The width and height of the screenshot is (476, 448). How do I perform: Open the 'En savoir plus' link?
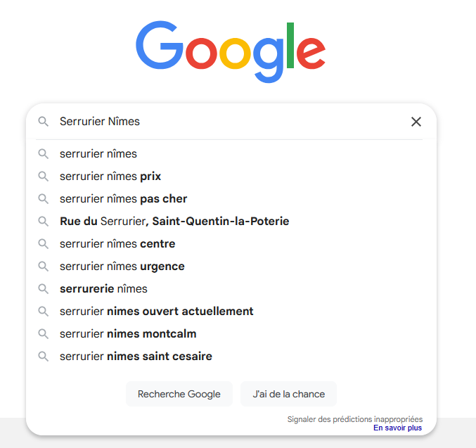coord(397,428)
